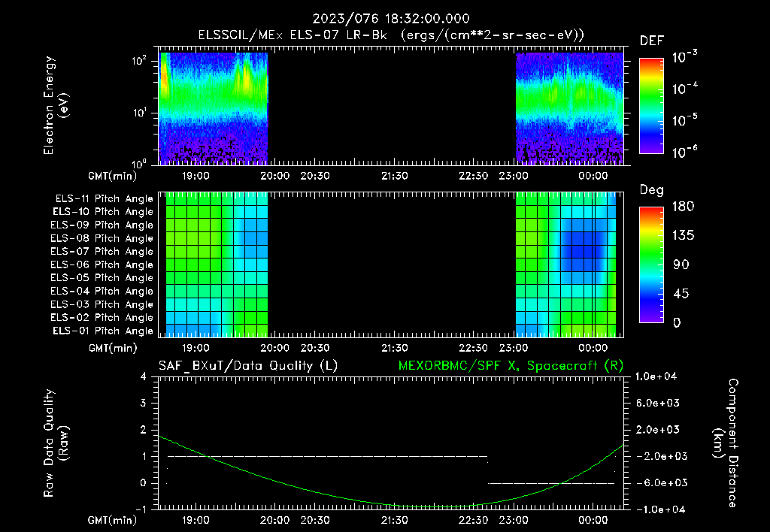This screenshot has width=770, height=532.
Task: Select the ELS-11 Pitch Angle row label
Action: [104, 199]
